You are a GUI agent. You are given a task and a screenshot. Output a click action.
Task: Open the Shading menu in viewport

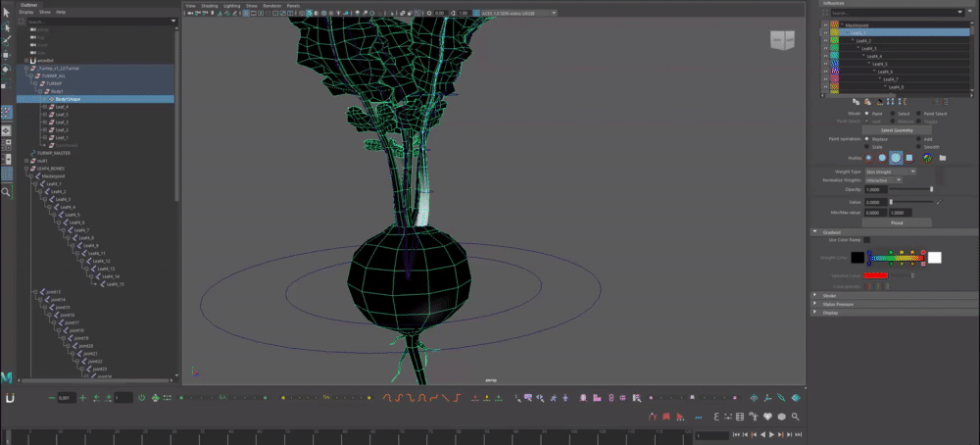209,5
